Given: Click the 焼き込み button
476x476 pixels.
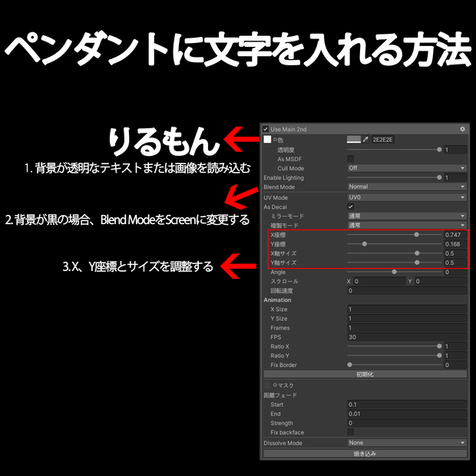Looking at the screenshot, I should 365,454.
